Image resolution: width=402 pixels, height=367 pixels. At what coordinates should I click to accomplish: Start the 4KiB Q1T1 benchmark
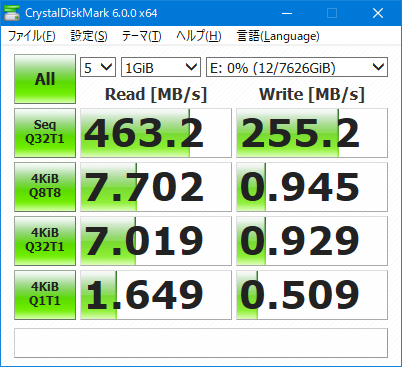click(x=45, y=295)
